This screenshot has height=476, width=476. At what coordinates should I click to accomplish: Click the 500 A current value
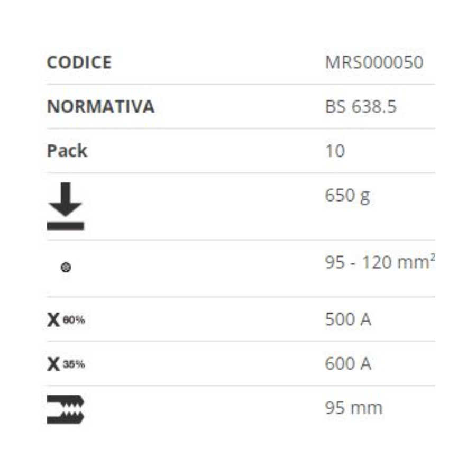coord(348,319)
